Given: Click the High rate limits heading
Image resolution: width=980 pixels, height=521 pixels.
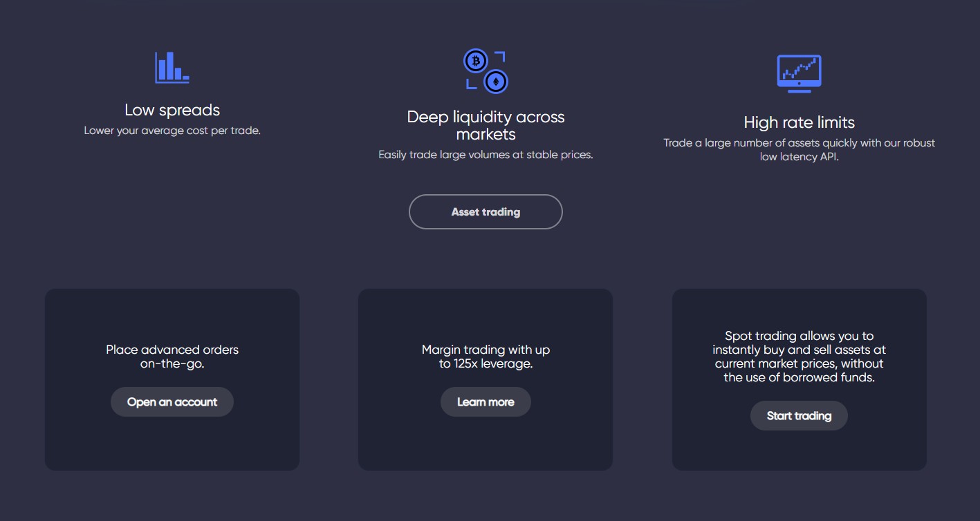Looking at the screenshot, I should [799, 122].
